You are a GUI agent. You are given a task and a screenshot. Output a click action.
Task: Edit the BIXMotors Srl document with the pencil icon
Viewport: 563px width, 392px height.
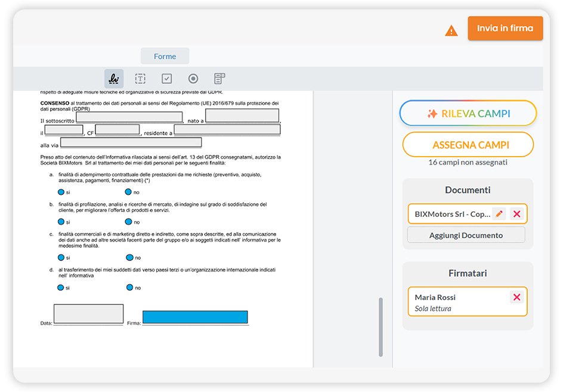pos(499,213)
